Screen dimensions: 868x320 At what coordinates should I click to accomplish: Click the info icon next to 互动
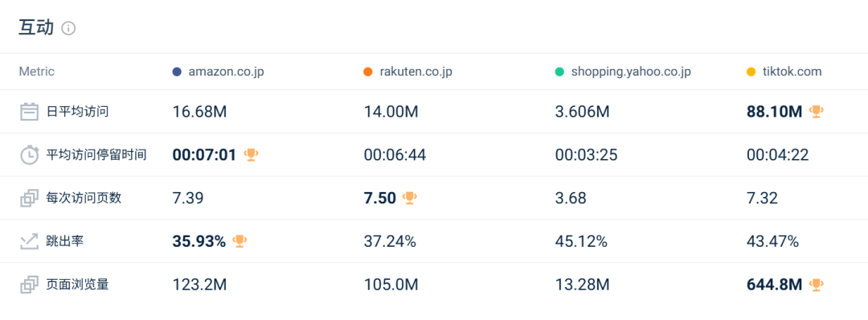(68, 28)
